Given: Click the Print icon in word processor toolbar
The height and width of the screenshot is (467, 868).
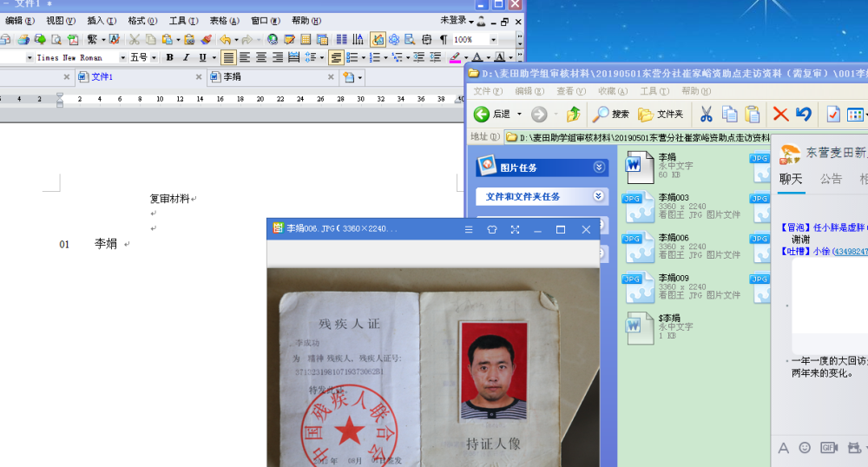Looking at the screenshot, I should pos(23,39).
